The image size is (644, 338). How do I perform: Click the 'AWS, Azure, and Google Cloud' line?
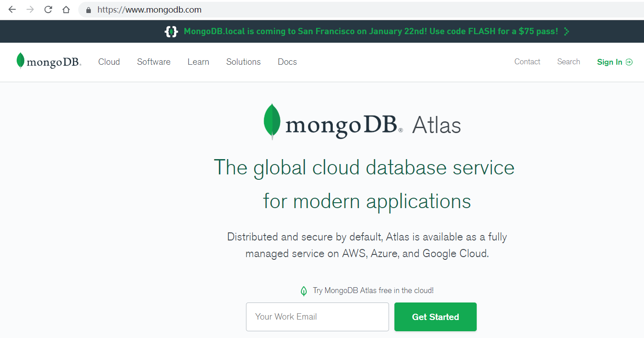point(367,253)
